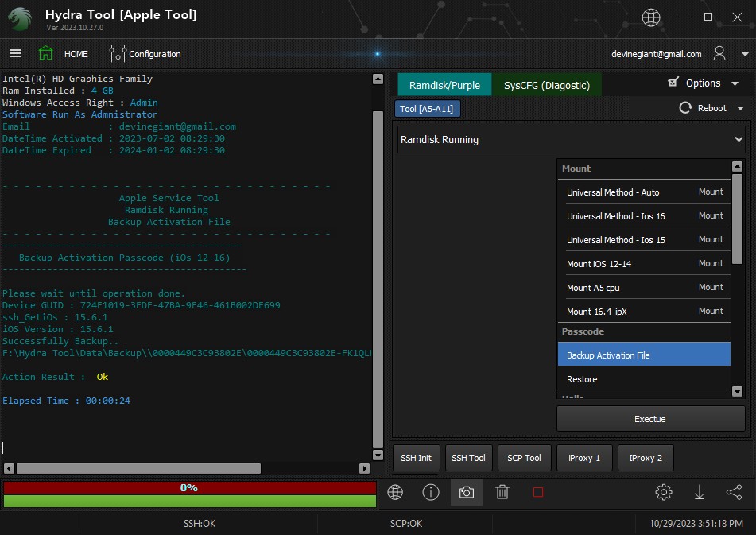Take a screenshot with the camera icon
Image resolution: width=756 pixels, height=535 pixels.
pyautogui.click(x=466, y=492)
